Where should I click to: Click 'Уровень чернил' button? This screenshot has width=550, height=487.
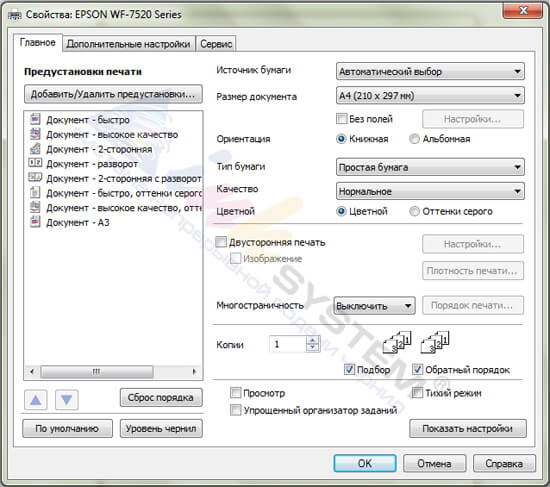tap(161, 428)
